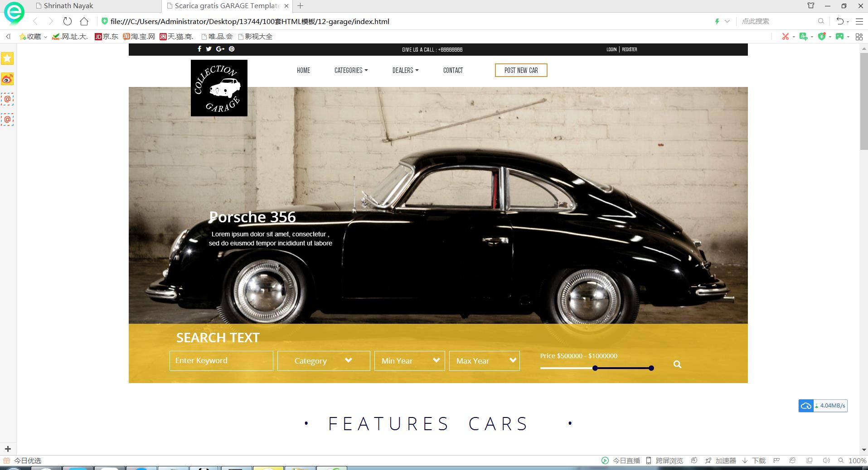Open the Weibo sidebar icon

7,79
